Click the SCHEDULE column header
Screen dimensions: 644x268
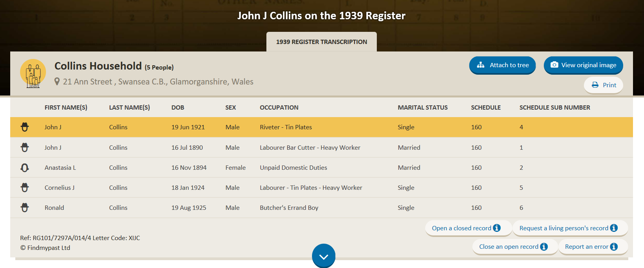tap(486, 107)
